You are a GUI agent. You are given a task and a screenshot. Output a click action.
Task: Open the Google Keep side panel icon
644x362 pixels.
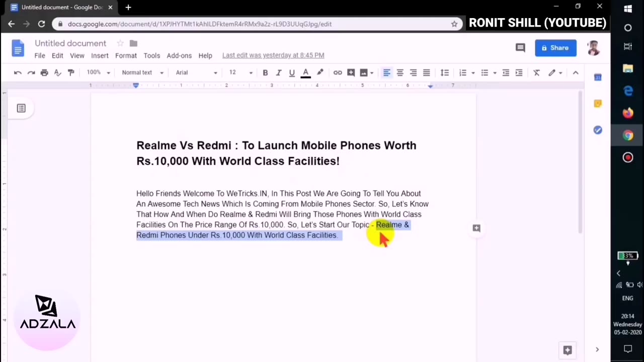pyautogui.click(x=598, y=104)
